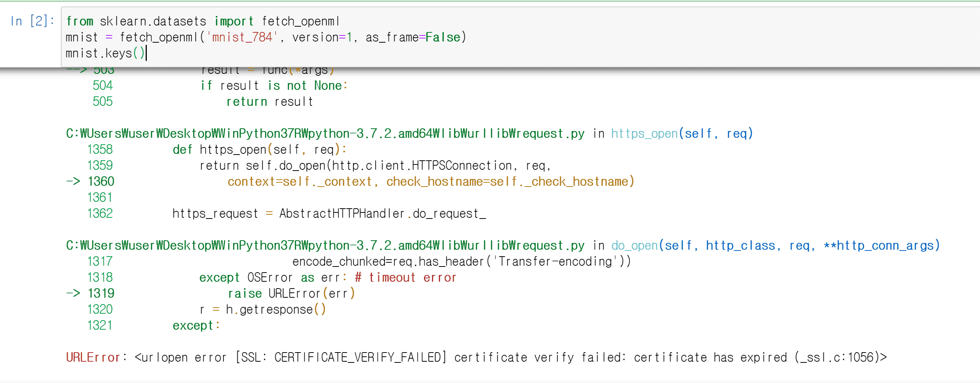Click the context=self._context argument on line 1360
This screenshot has width=980, height=383.
(x=300, y=182)
